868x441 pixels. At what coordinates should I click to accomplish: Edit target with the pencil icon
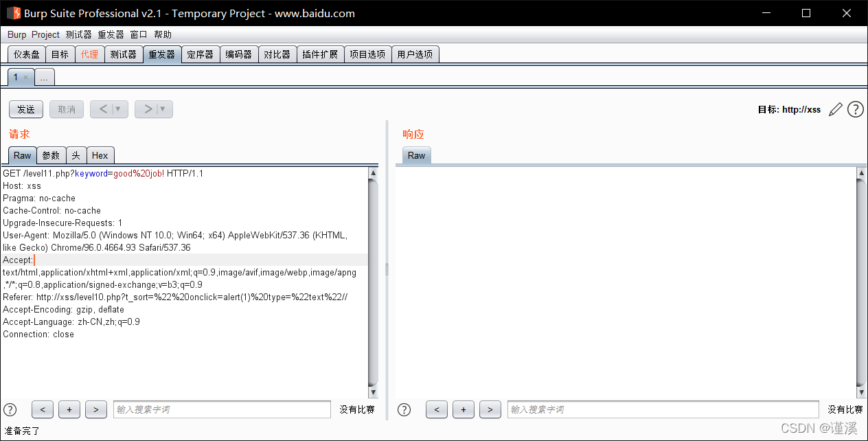(836, 109)
